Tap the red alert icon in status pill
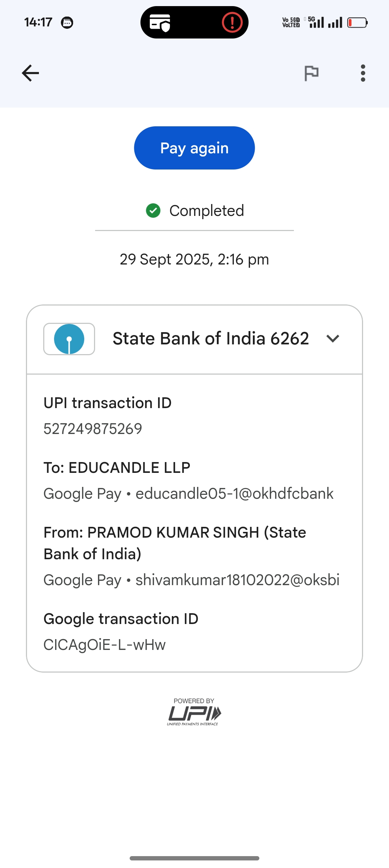Image resolution: width=389 pixels, height=868 pixels. pos(232,23)
